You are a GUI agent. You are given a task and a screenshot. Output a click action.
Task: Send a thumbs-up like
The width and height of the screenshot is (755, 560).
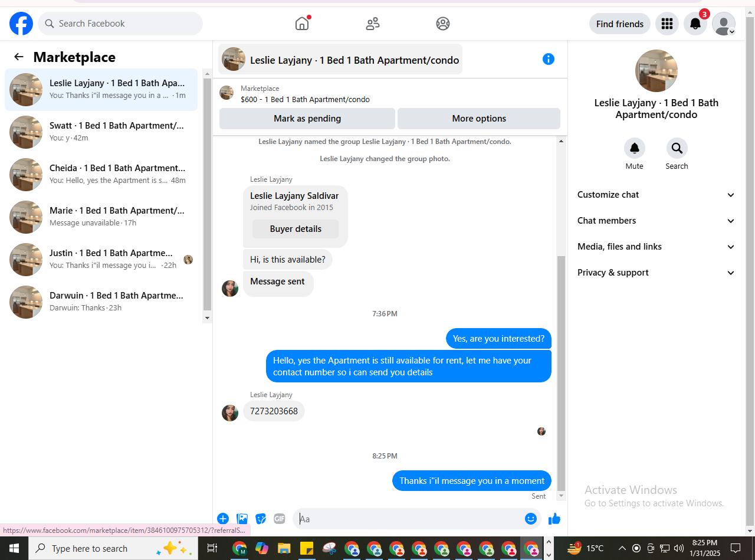554,519
